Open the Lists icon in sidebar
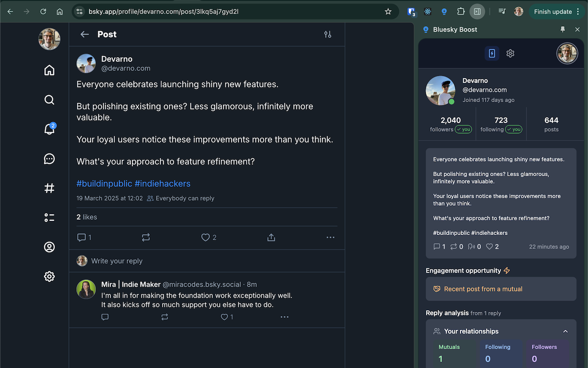Viewport: 588px width, 368px height. [x=49, y=218]
